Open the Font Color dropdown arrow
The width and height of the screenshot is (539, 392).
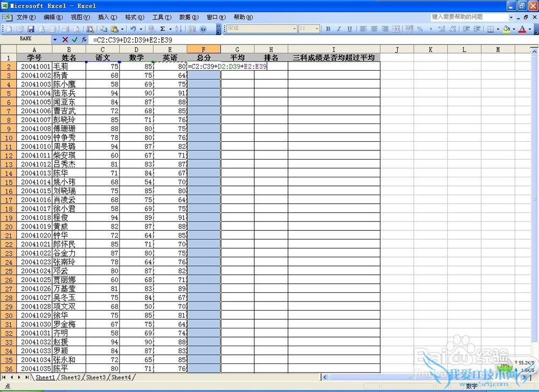(530, 29)
